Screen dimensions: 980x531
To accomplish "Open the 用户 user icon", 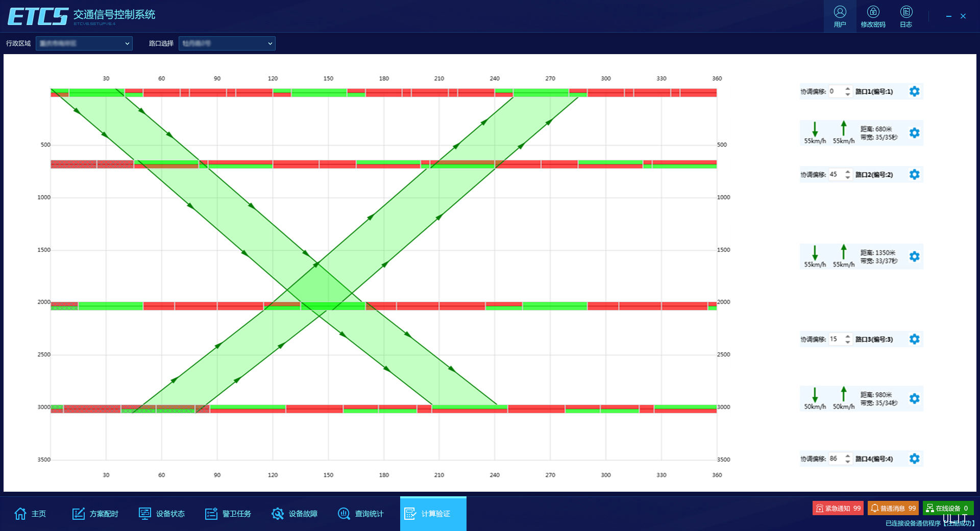I will [x=840, y=16].
